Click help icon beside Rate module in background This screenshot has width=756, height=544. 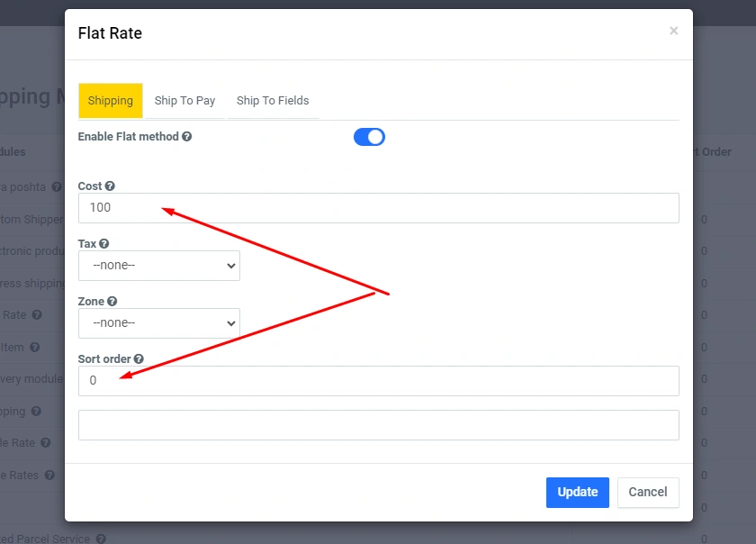pyautogui.click(x=37, y=315)
